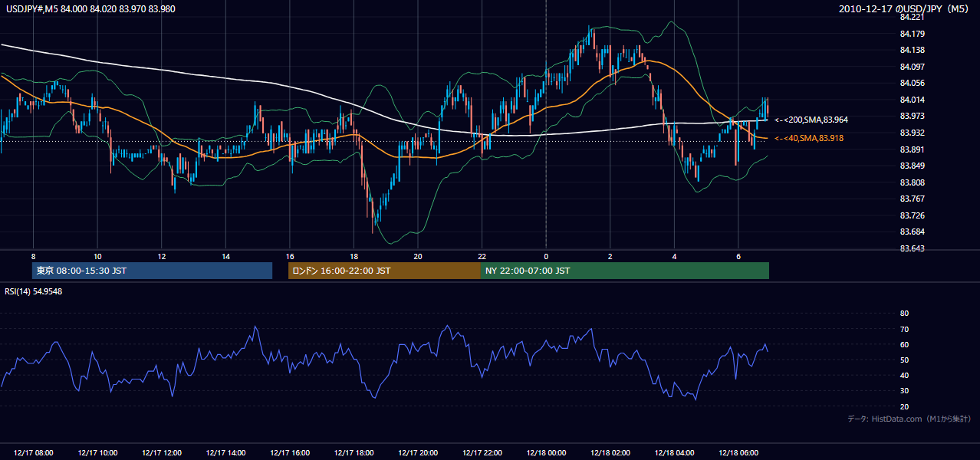This screenshot has width=980, height=460.
Task: Click price axis value 83.973
Action: tap(912, 117)
